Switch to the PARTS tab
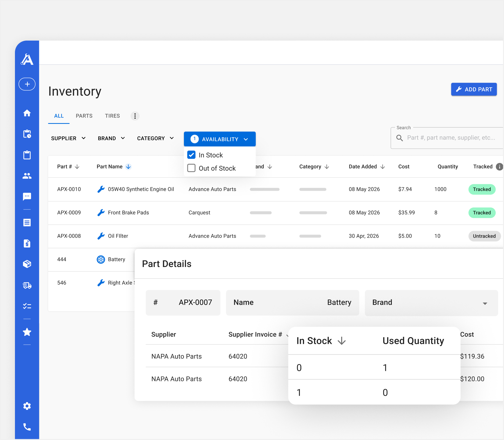The height and width of the screenshot is (440, 504). [84, 116]
